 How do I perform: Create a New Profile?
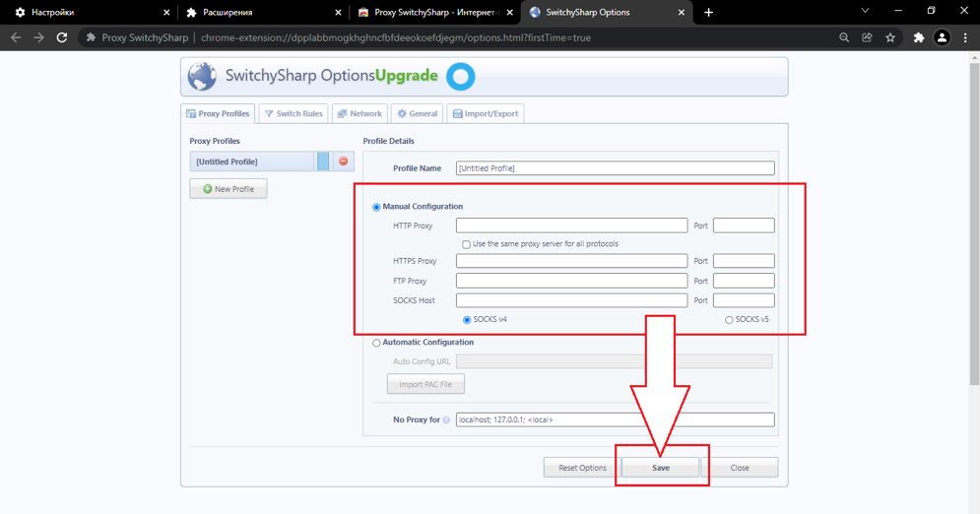coord(229,189)
